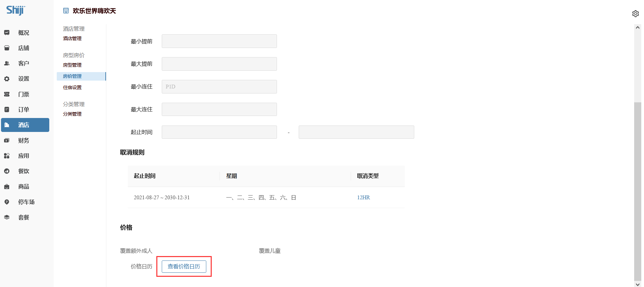Click the scrollbar down arrow
Image resolution: width=644 pixels, height=287 pixels.
tap(638, 284)
